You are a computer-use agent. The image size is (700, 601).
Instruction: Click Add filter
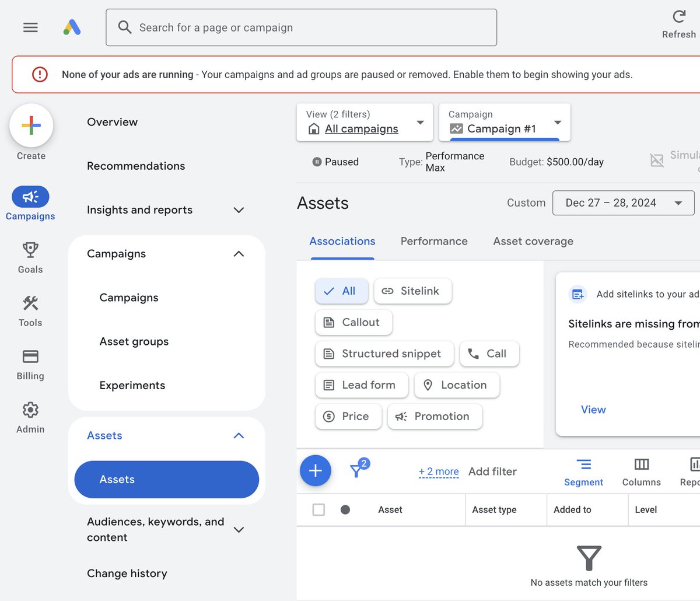[492, 471]
